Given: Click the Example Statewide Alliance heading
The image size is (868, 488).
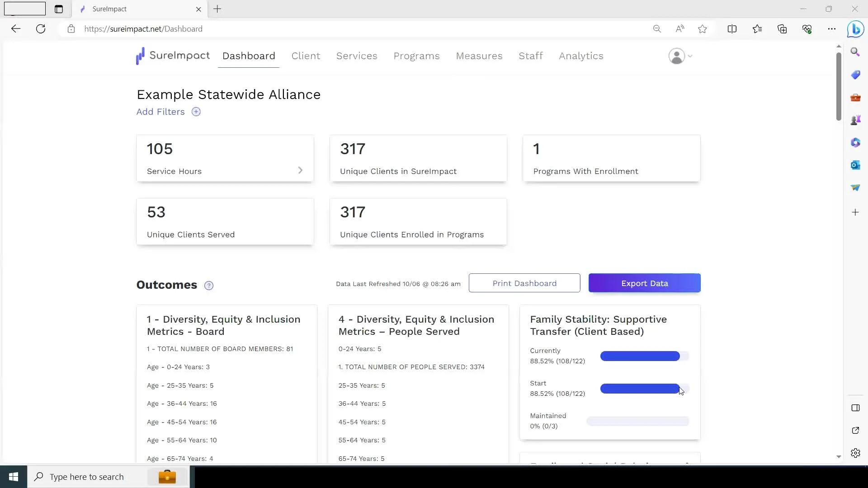Looking at the screenshot, I should [x=228, y=94].
